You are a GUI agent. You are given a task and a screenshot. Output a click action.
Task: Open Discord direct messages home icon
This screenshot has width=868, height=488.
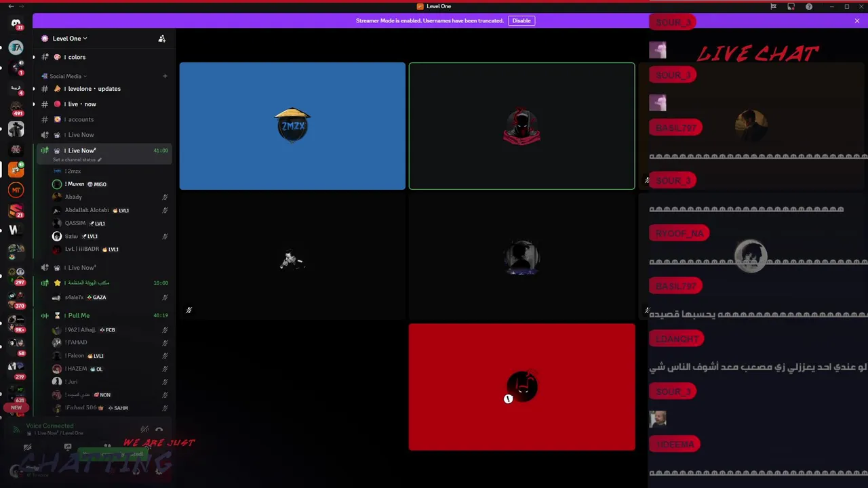coord(16,24)
